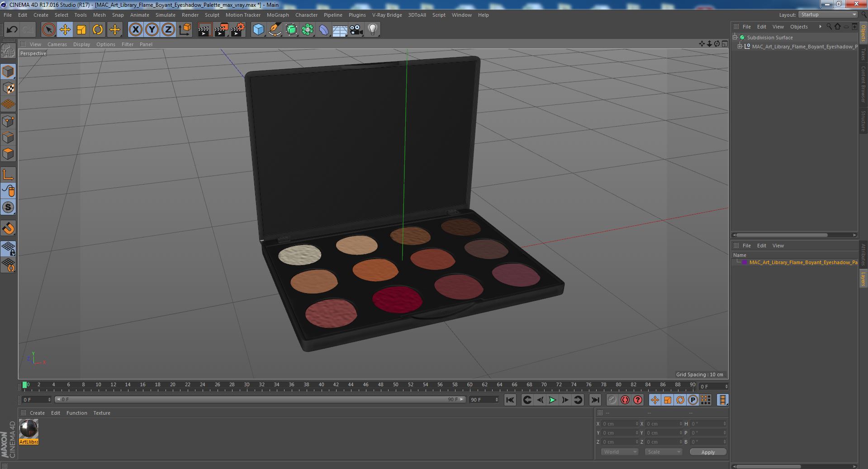
Task: Add a Subdivision Surface generator icon
Action: point(291,30)
